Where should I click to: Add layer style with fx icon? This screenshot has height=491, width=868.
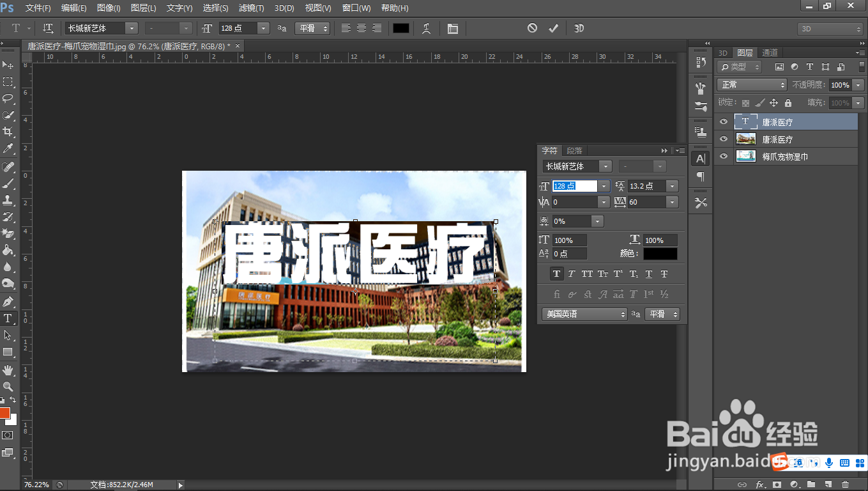tap(760, 485)
